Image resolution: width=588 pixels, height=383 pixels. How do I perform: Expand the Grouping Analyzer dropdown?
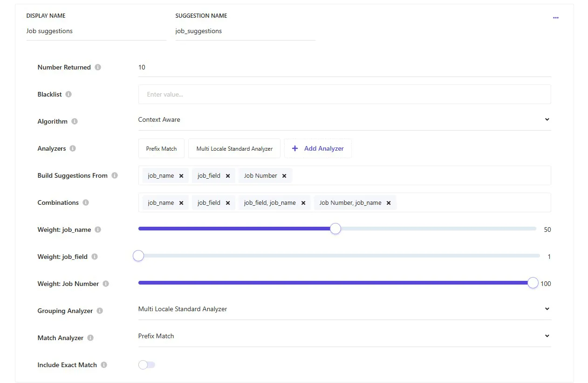547,309
